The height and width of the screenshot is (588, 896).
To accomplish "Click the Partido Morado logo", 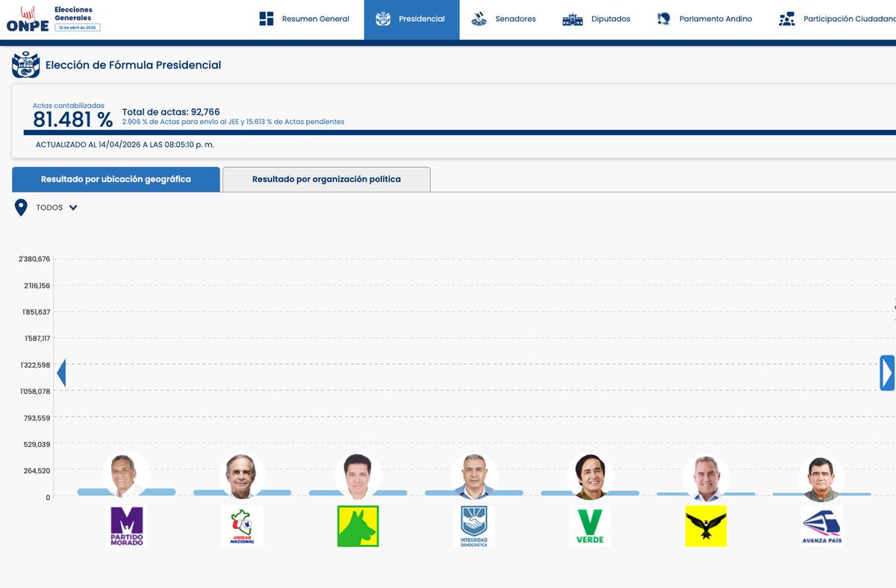I will 126,526.
